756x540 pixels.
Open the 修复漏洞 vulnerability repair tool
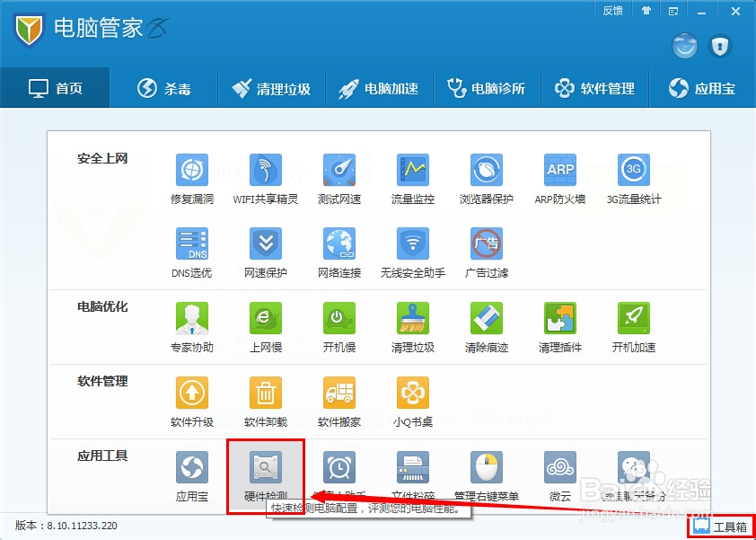tap(192, 180)
